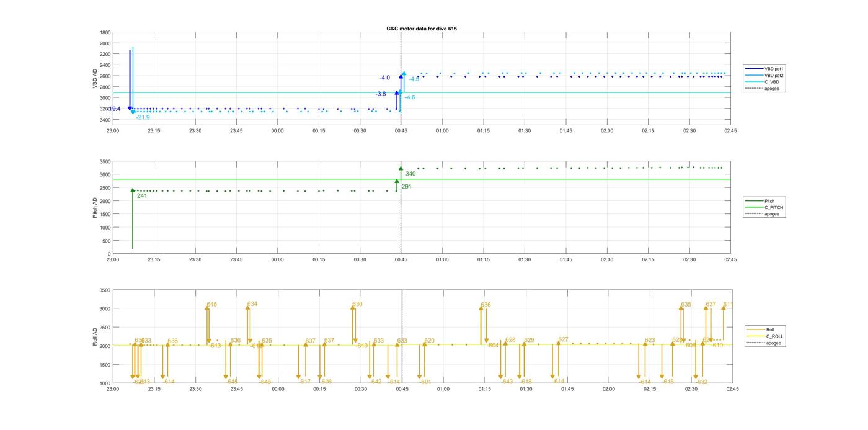The width and height of the screenshot is (868, 430).
Task: Click the -21.9 annotation in the VBD plot
Action: [x=143, y=117]
